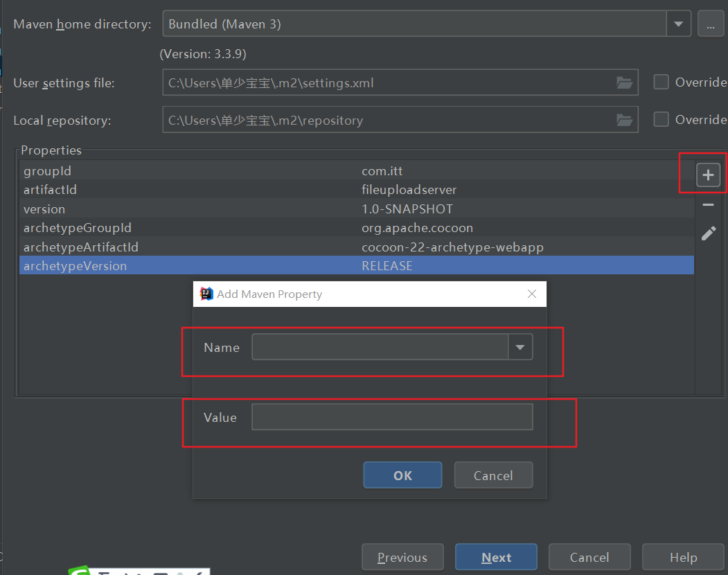Select the groupId property row

357,170
